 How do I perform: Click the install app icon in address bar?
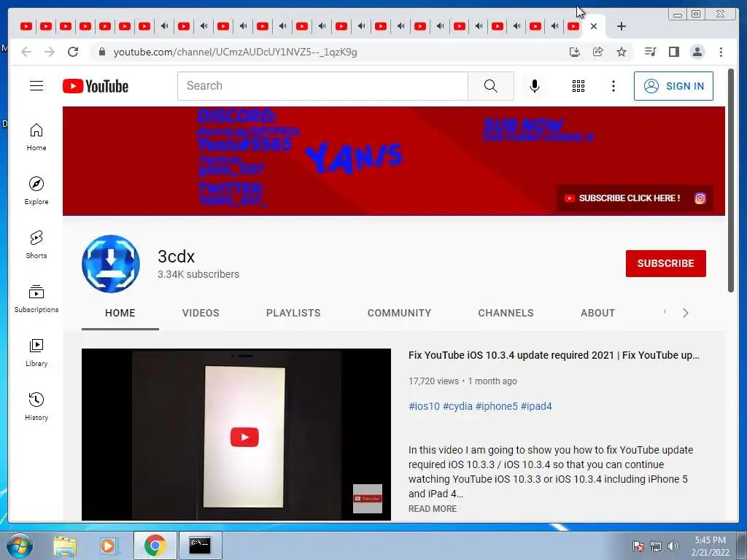575,52
